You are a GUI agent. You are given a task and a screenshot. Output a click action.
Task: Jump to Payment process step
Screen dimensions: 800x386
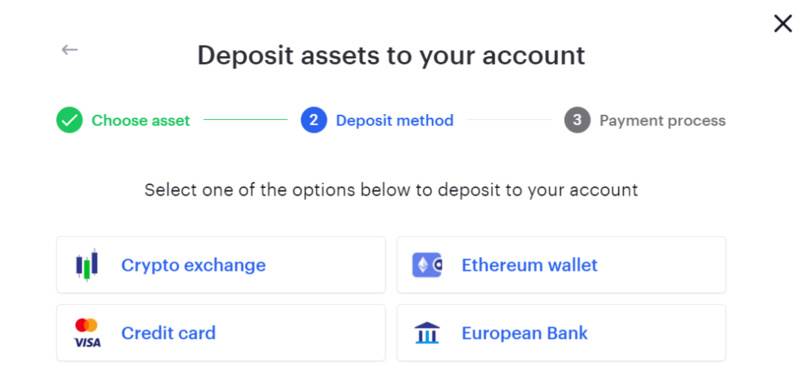(662, 120)
